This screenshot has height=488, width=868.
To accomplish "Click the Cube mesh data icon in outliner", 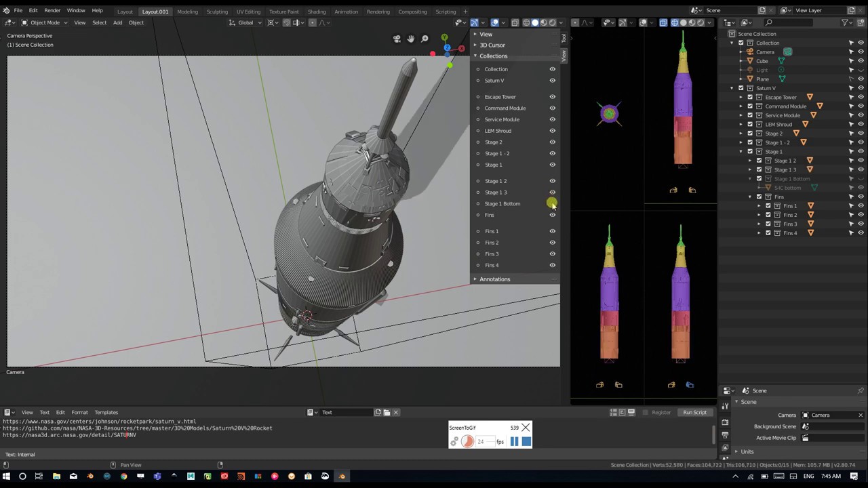I will coord(781,61).
